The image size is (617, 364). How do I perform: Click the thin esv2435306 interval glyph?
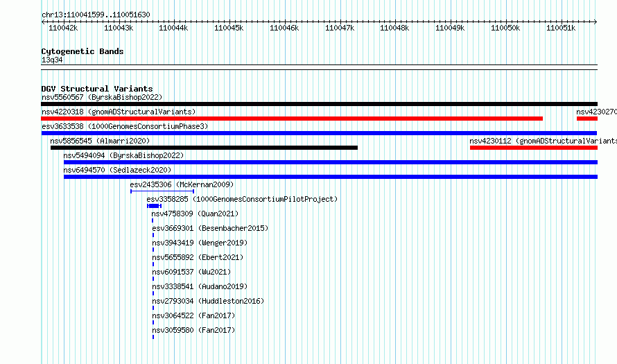tap(162, 191)
